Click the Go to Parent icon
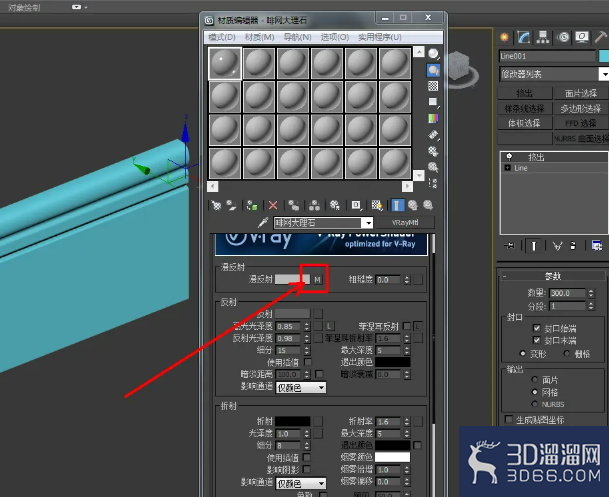 click(412, 205)
